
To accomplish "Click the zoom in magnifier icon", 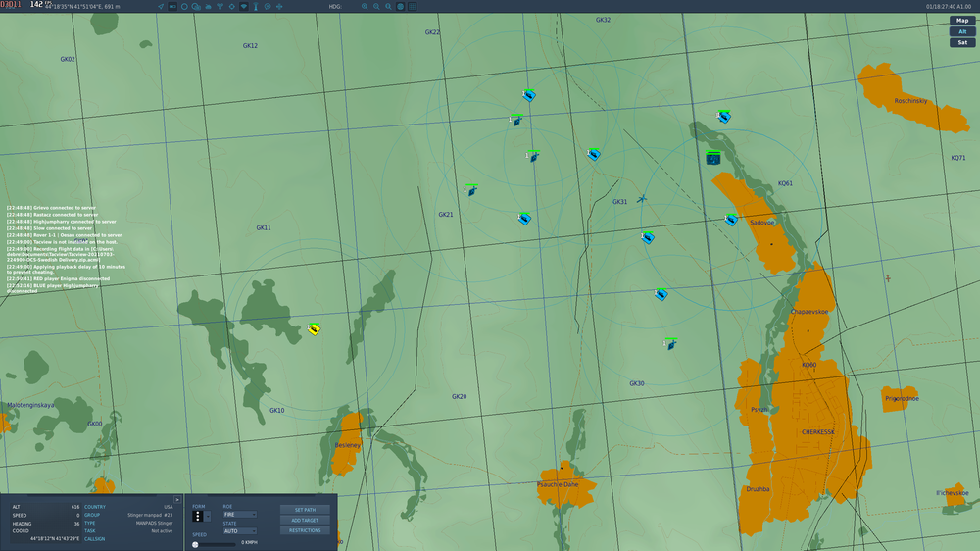I will [x=365, y=6].
